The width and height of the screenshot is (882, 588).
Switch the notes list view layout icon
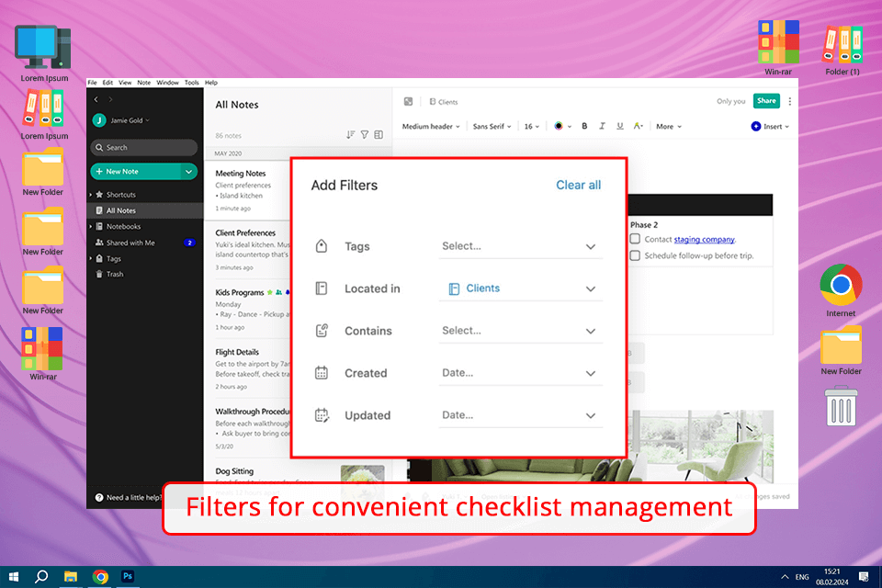point(379,134)
